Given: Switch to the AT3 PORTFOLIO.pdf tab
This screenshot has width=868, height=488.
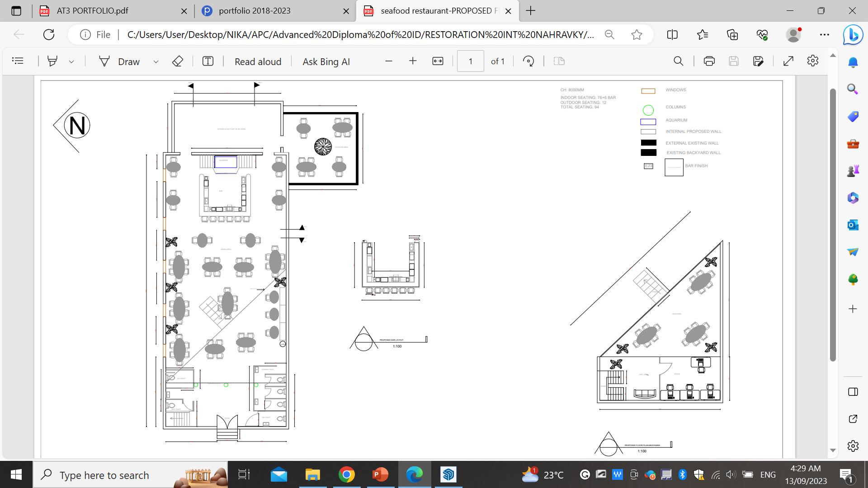Looking at the screenshot, I should point(93,11).
